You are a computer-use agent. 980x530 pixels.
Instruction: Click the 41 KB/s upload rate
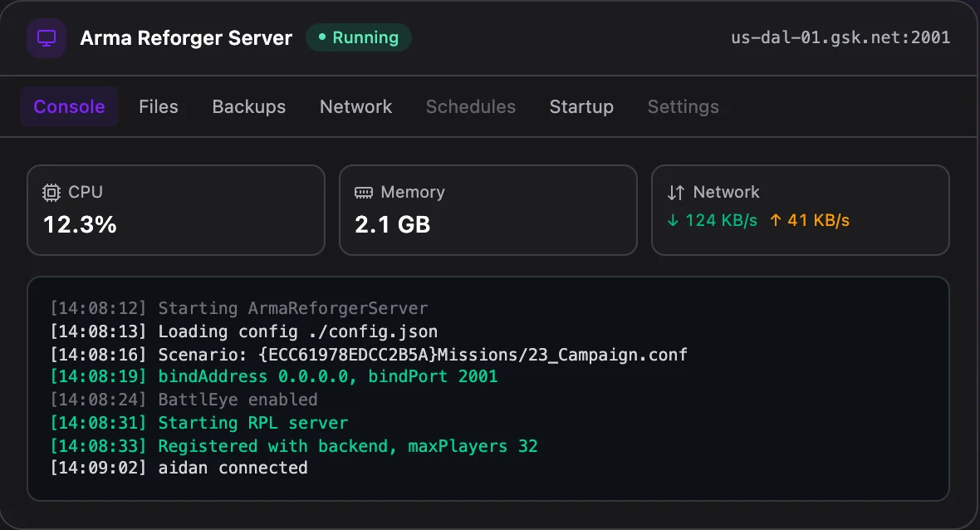[818, 220]
